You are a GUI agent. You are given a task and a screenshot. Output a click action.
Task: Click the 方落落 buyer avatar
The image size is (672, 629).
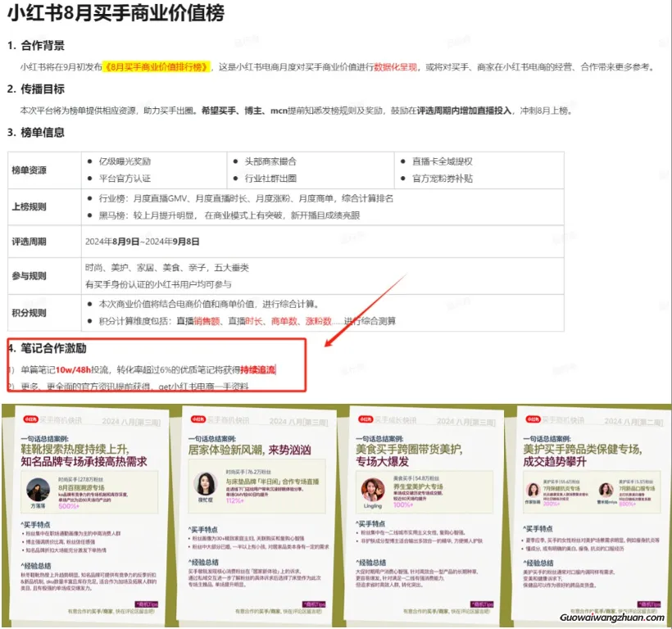(x=39, y=490)
